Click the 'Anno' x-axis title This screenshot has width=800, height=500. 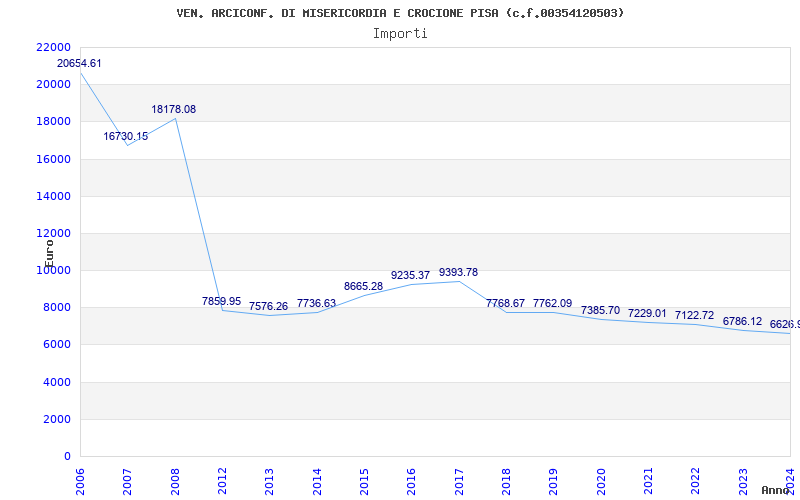click(776, 490)
